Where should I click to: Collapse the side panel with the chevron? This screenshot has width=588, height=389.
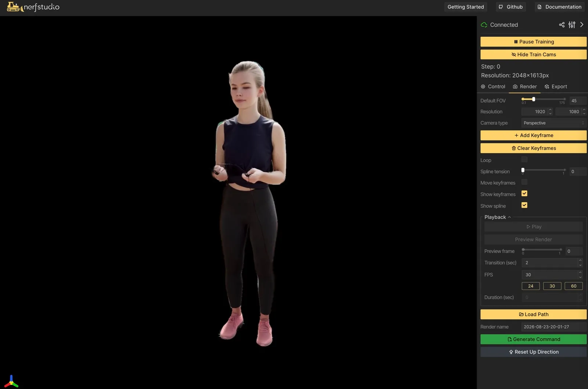(582, 25)
